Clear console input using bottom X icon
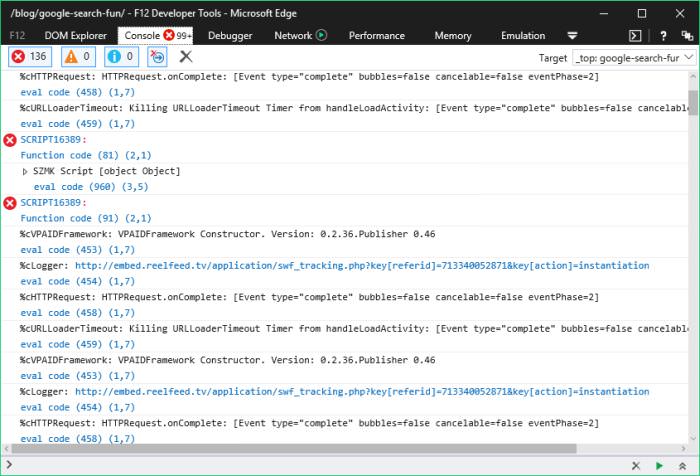 pos(636,466)
